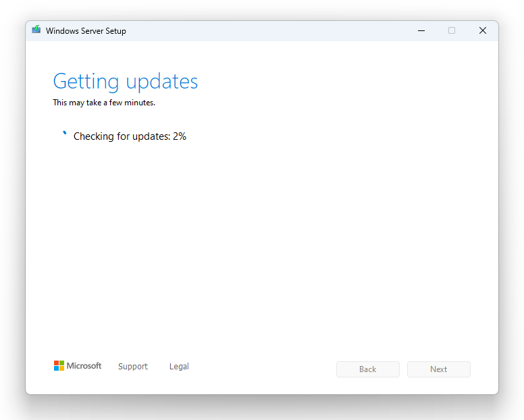524x420 pixels.
Task: Click the 'Windows Server Setup' title text
Action: (x=86, y=31)
